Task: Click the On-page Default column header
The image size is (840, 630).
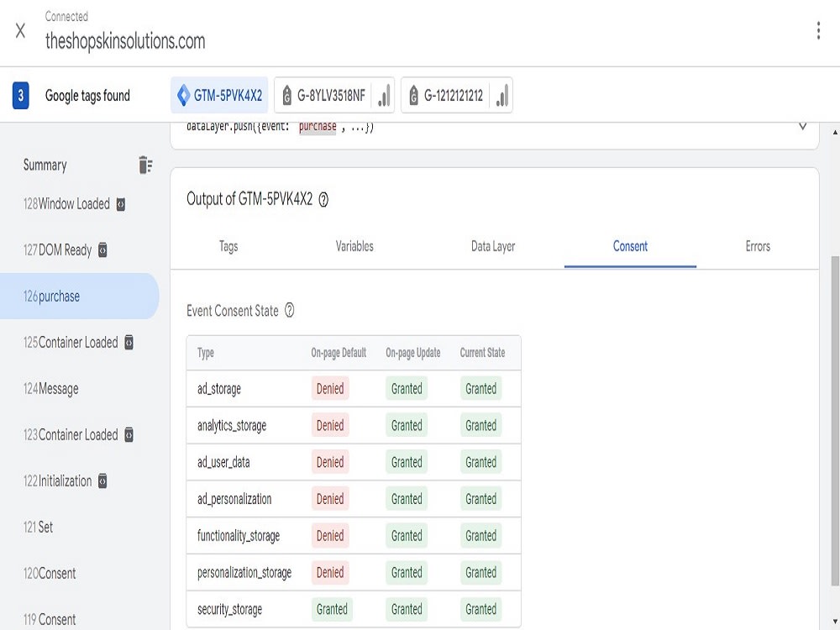Action: (x=339, y=353)
